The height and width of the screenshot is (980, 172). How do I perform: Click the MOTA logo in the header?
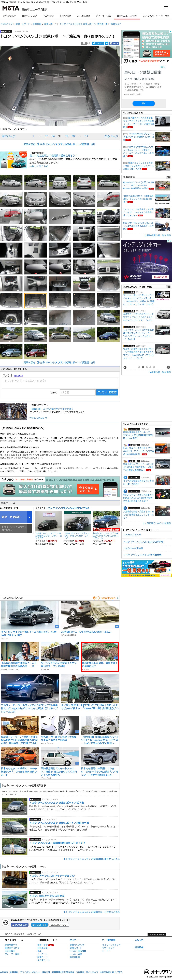(x=11, y=8)
